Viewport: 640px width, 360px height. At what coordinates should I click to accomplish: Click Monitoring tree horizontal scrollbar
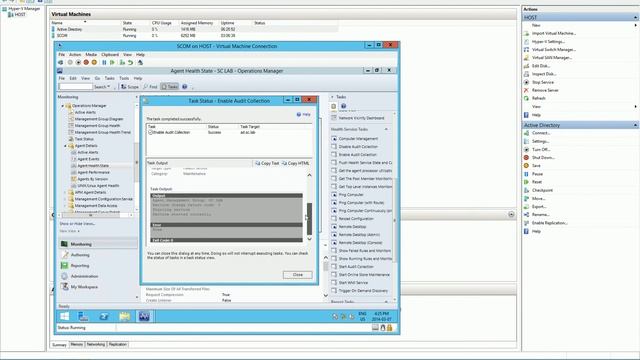click(x=91, y=215)
